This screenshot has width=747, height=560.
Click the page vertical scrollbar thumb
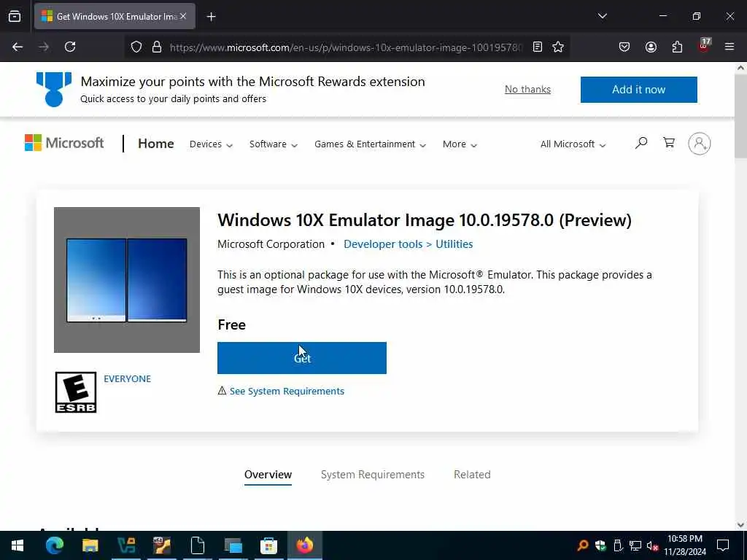pyautogui.click(x=740, y=115)
